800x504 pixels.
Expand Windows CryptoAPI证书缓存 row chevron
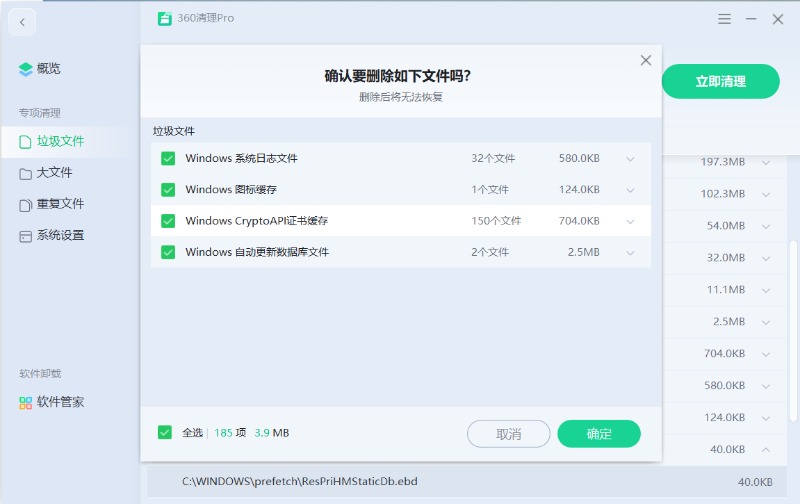pyautogui.click(x=630, y=221)
